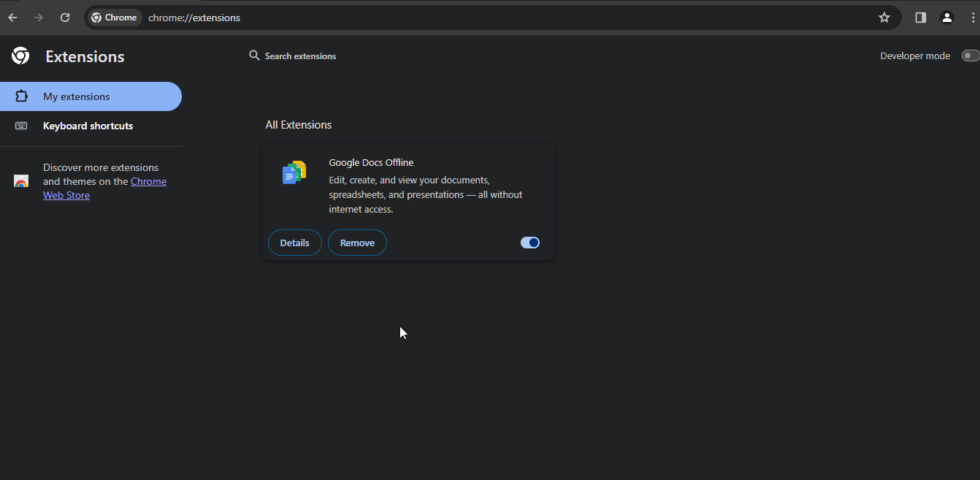
Task: Click the All Extensions heading
Action: [x=299, y=125]
